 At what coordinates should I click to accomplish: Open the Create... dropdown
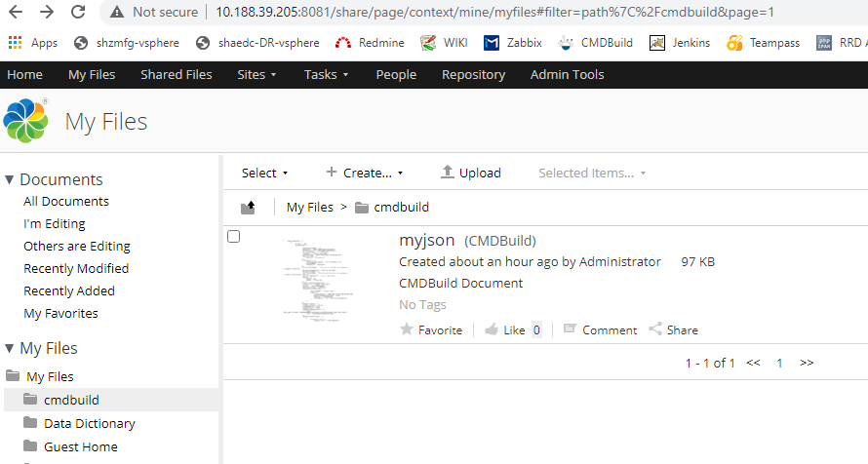364,174
